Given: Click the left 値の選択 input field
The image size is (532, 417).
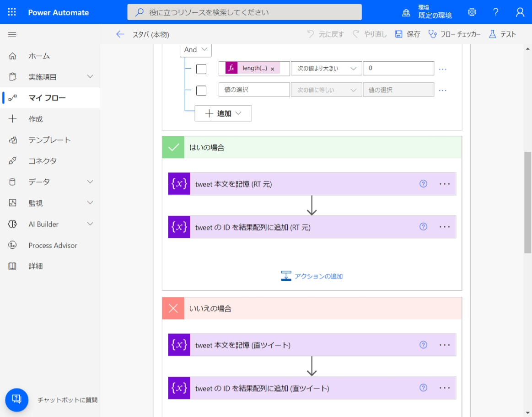Looking at the screenshot, I should (254, 90).
